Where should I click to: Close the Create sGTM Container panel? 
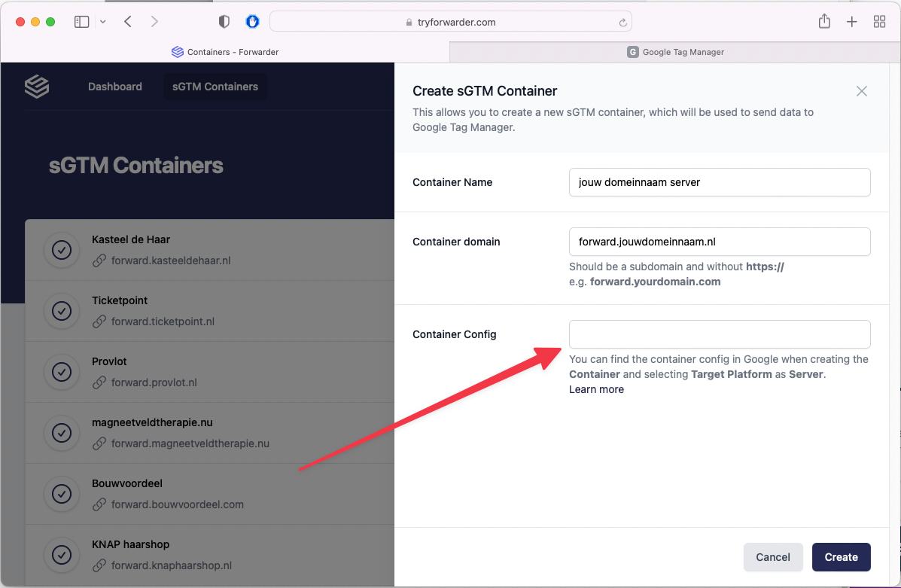[862, 91]
